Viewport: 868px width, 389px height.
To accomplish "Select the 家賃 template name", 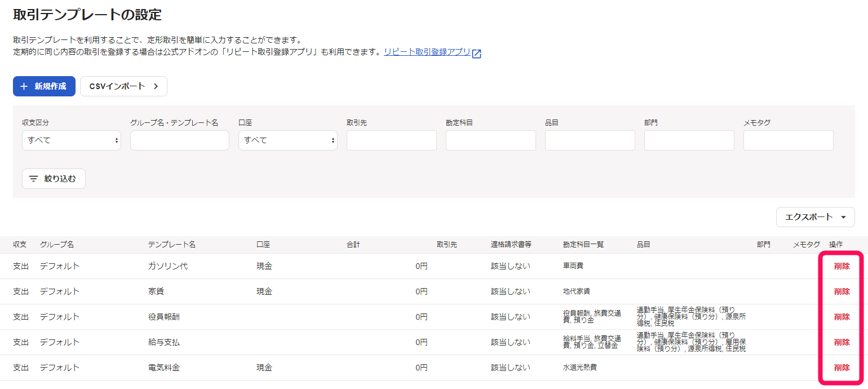I will pyautogui.click(x=156, y=291).
